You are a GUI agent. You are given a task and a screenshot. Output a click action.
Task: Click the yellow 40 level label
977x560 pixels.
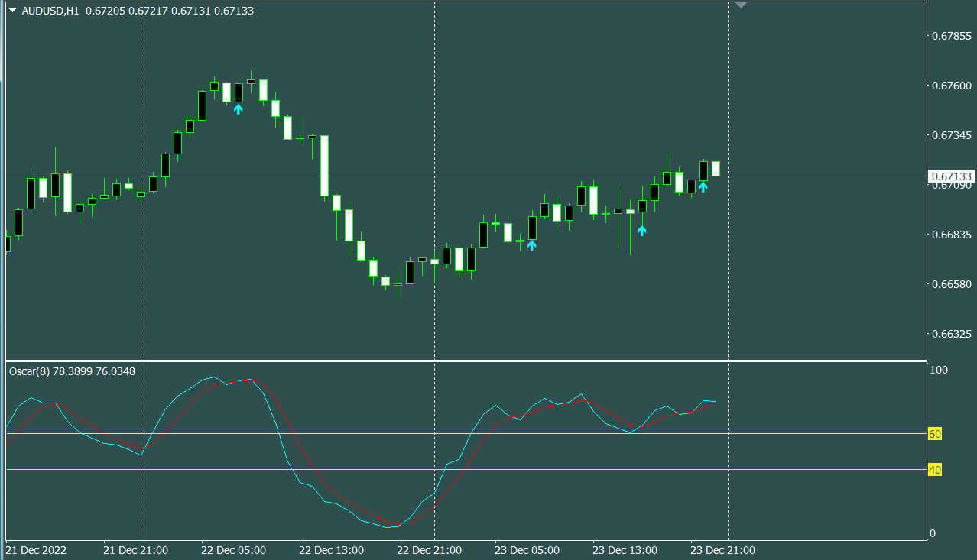(x=934, y=470)
